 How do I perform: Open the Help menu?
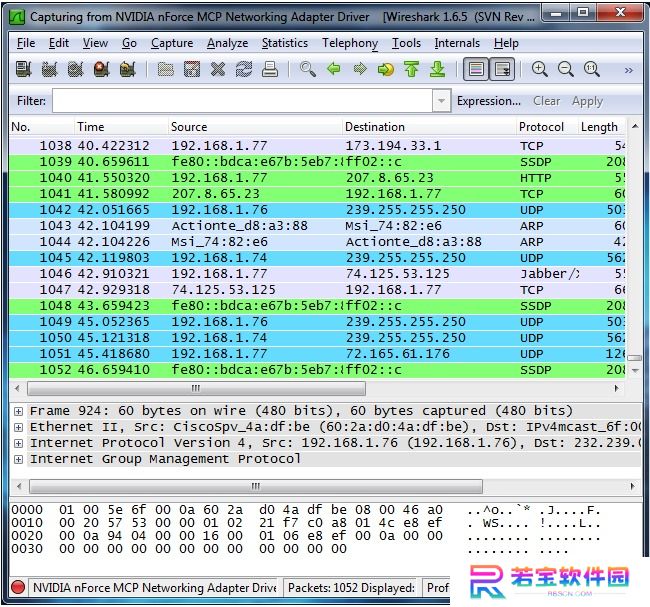(506, 43)
